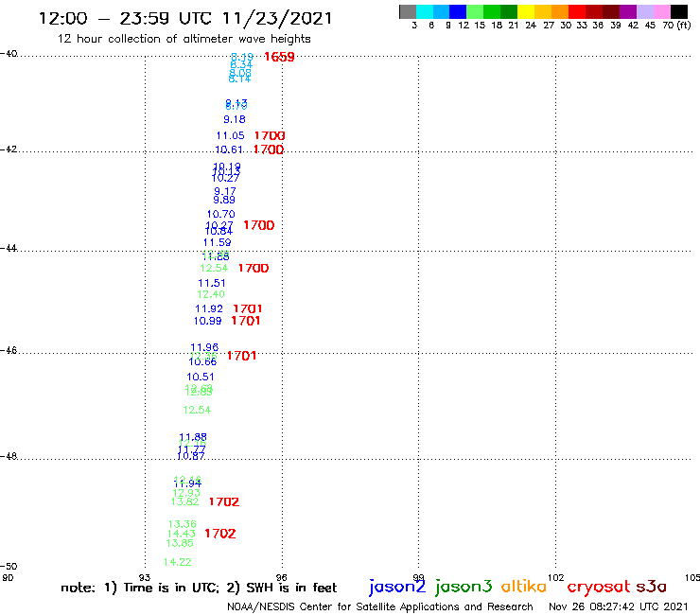The height and width of the screenshot is (615, 700).
Task: Click the black swatch ending the color bar
Action: pos(679,11)
